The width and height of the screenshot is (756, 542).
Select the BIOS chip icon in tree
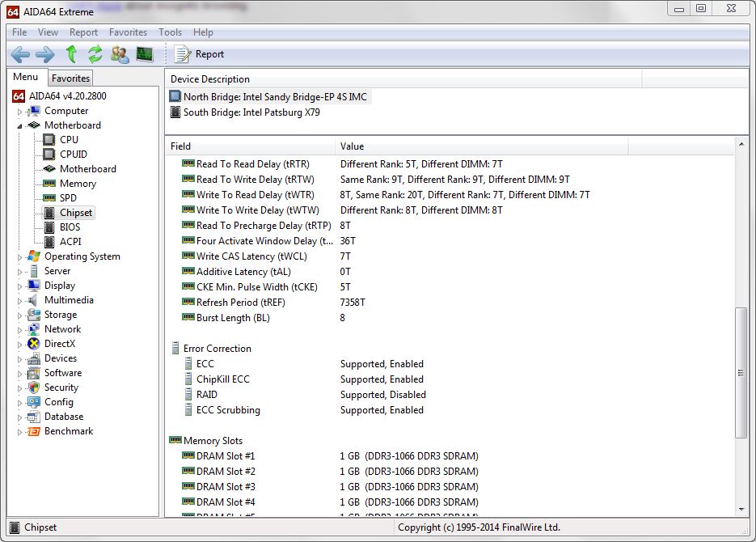point(49,227)
